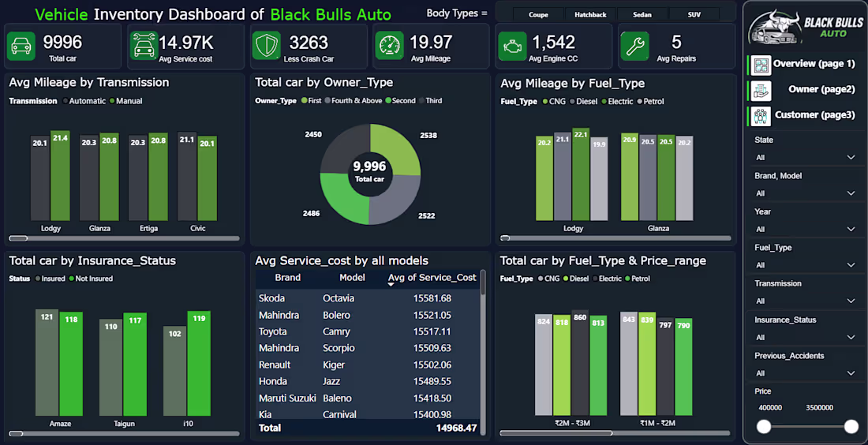Image resolution: width=868 pixels, height=445 pixels.
Task: Click the minimum price field 400000
Action: pyautogui.click(x=770, y=408)
